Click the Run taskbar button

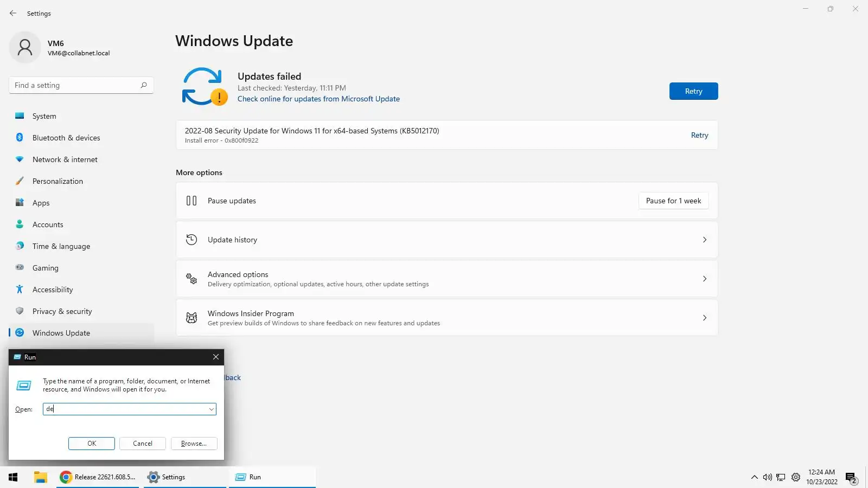point(272,477)
